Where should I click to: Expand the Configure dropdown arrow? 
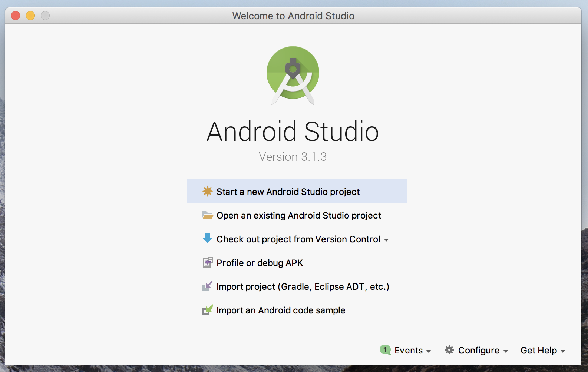point(506,351)
